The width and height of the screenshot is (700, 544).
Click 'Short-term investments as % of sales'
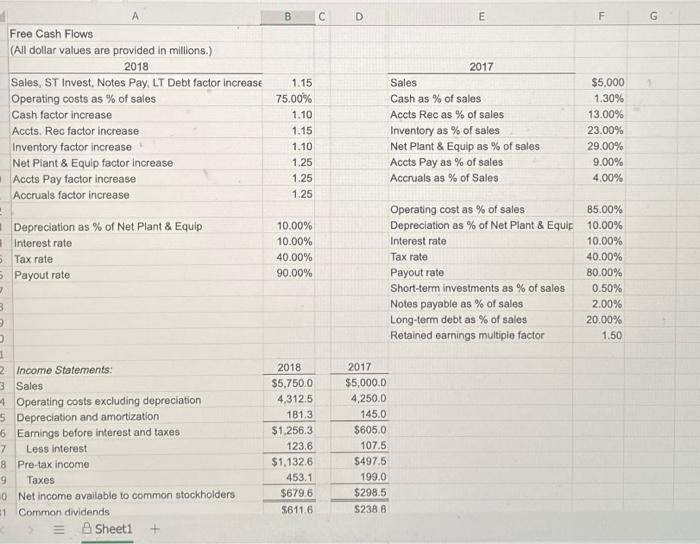(477, 288)
